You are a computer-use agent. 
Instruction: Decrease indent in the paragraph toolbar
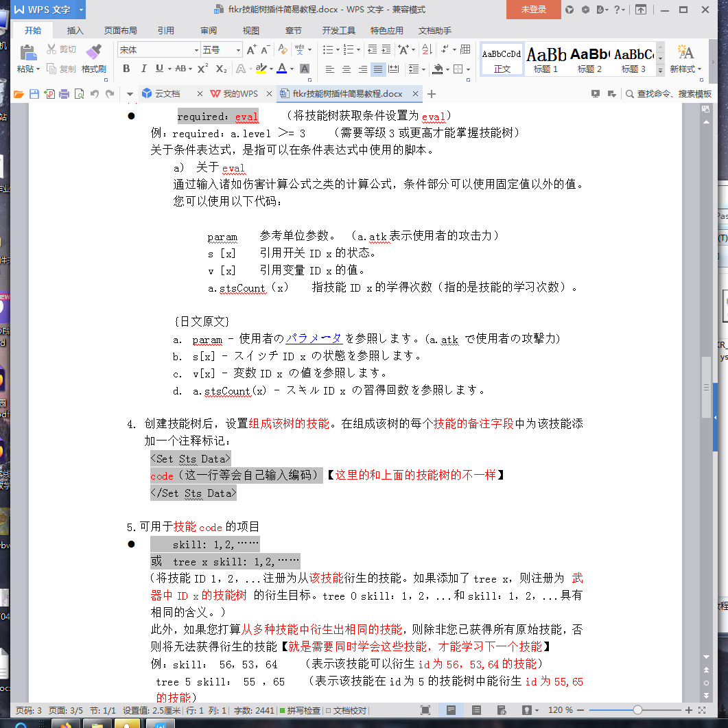coord(373,49)
